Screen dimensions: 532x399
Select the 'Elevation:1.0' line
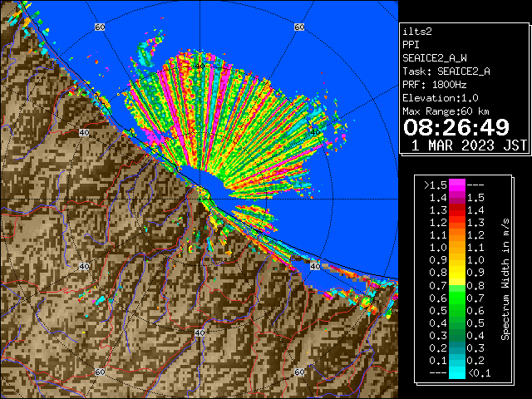(441, 98)
